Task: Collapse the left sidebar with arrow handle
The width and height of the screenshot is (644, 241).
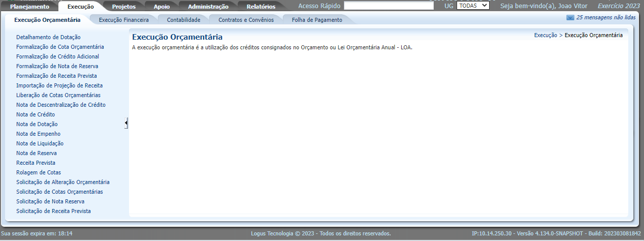Action: (126, 123)
